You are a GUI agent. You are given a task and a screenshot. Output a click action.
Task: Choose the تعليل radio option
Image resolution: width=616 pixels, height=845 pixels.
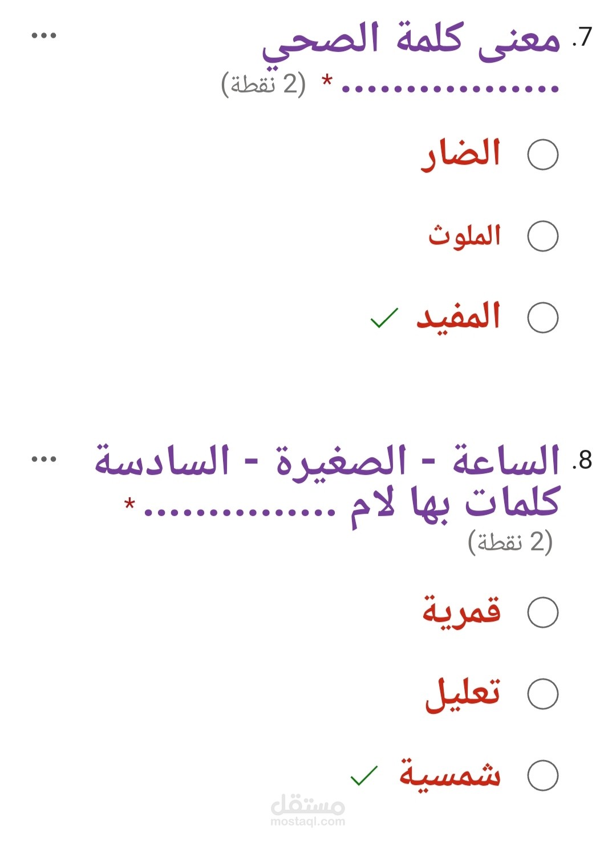tap(542, 694)
